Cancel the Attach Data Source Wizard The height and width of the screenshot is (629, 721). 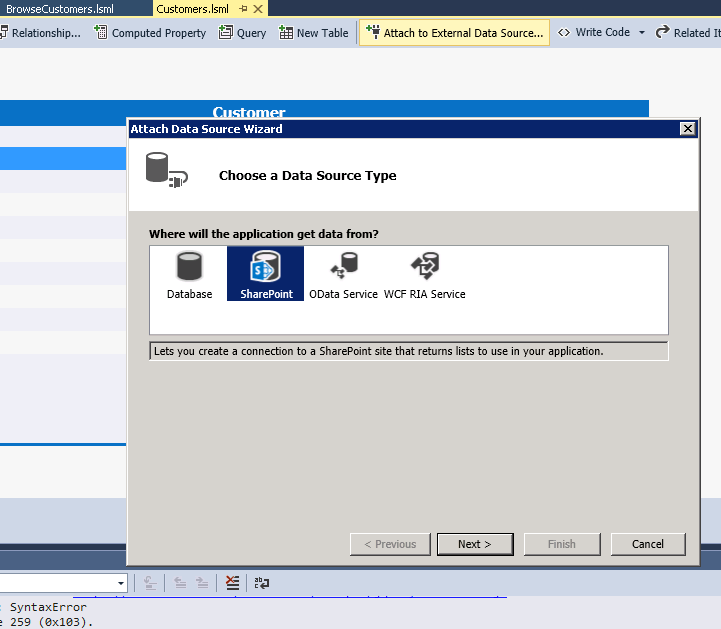pos(648,544)
